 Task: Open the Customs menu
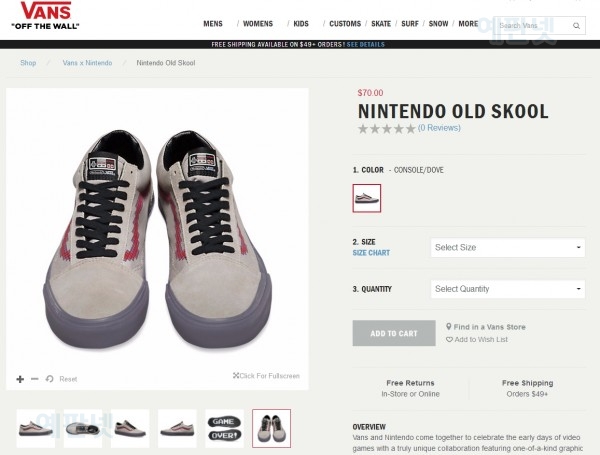coord(345,24)
